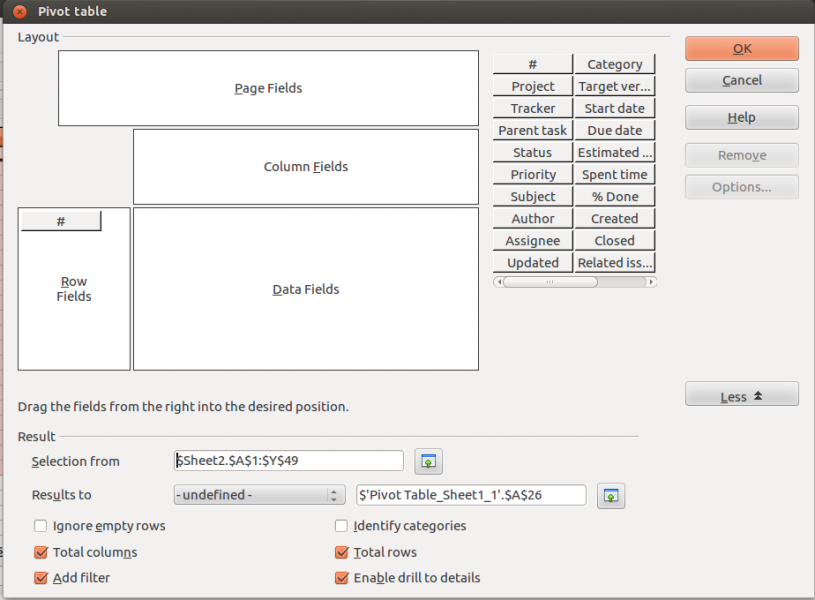Screen dimensions: 815x600
Task: Click the shrink icon next to Results to
Action: coord(610,495)
